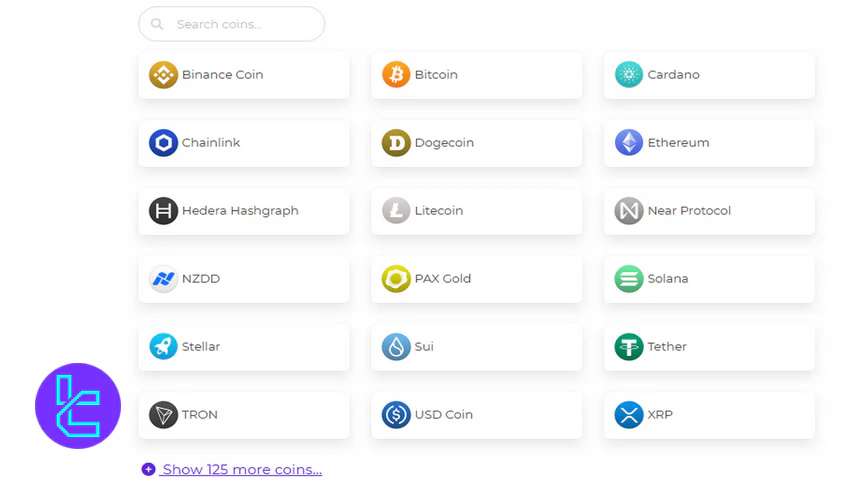Image resolution: width=860 pixels, height=484 pixels.
Task: Choose the Sui text label
Action: pos(424,347)
